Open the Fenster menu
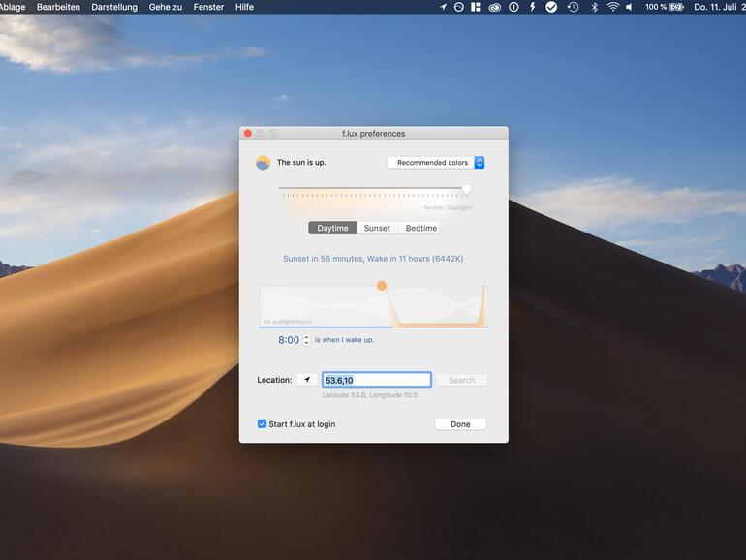The width and height of the screenshot is (746, 560). (207, 7)
